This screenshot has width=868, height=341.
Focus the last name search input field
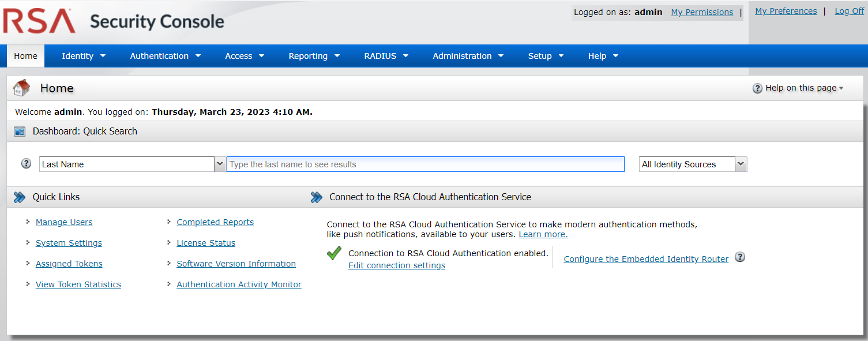(x=425, y=164)
